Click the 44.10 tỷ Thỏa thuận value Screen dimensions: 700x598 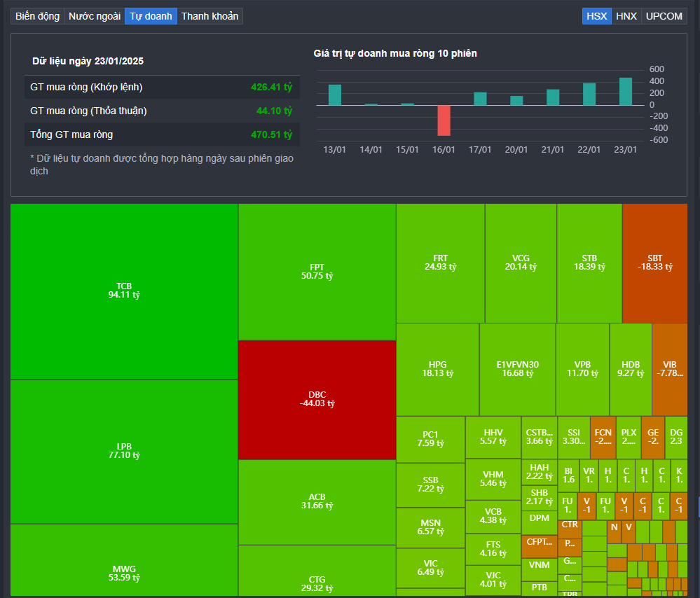274,111
